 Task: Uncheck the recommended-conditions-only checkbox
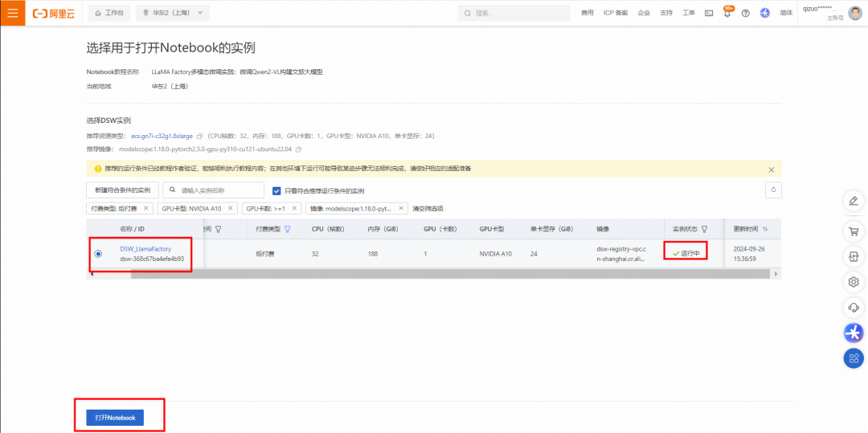pyautogui.click(x=277, y=190)
